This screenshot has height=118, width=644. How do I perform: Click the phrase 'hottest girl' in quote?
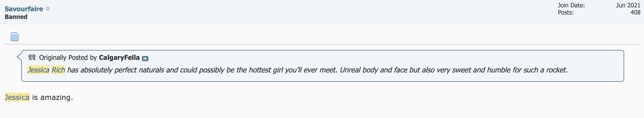pos(266,70)
